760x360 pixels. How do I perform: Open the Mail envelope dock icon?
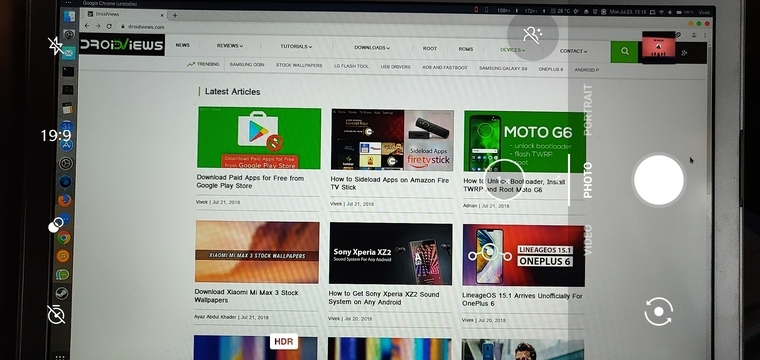[69, 52]
